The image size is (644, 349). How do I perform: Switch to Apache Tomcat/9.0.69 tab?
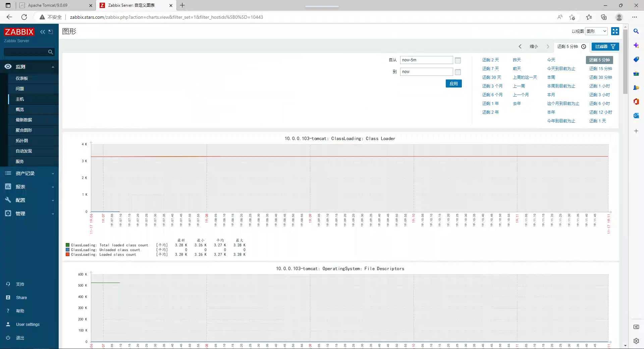click(x=56, y=5)
